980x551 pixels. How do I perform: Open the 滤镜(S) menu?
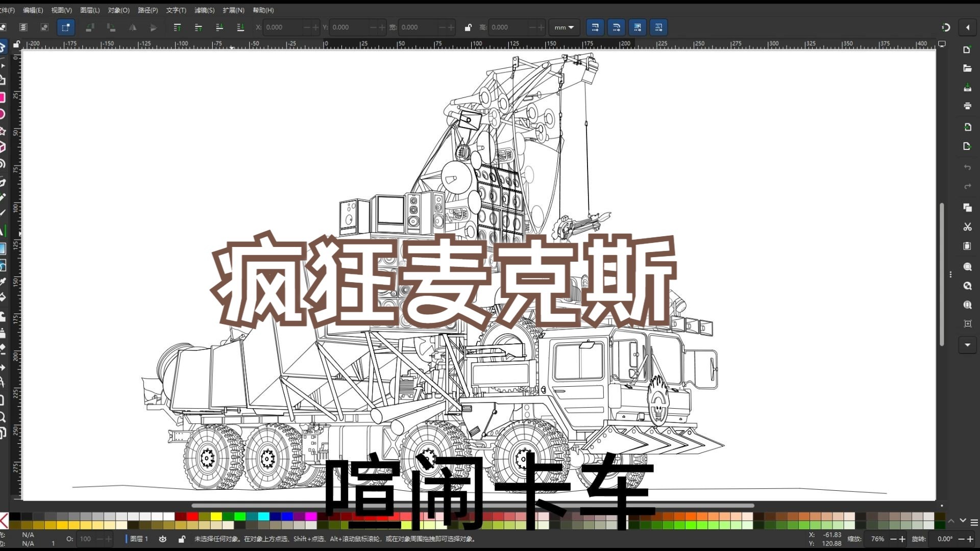(204, 10)
